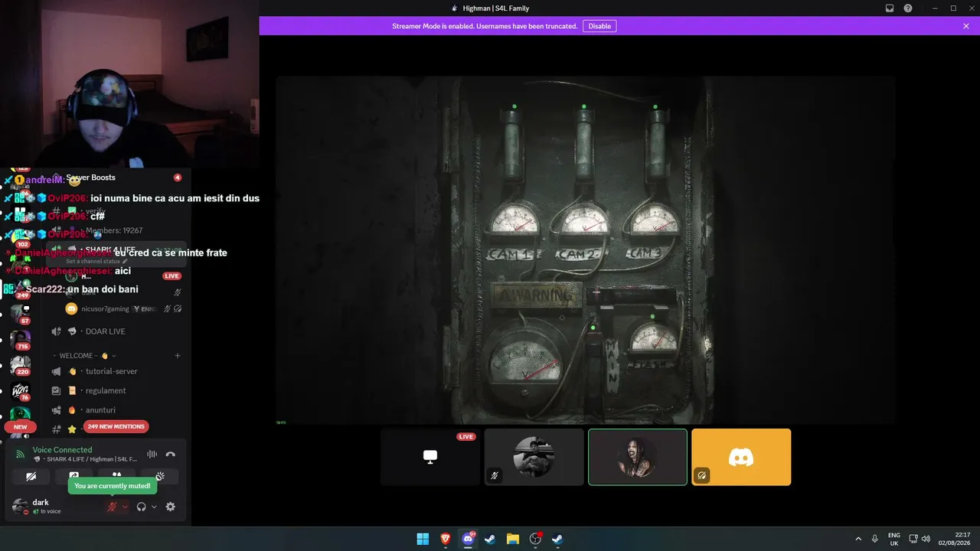
Task: Select the muted participant's avatar tile
Action: [x=534, y=457]
